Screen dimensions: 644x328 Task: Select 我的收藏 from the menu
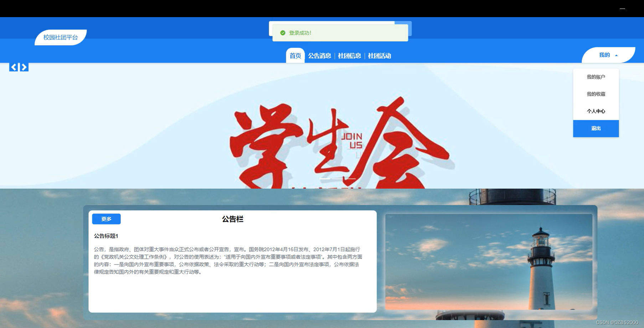pyautogui.click(x=596, y=94)
